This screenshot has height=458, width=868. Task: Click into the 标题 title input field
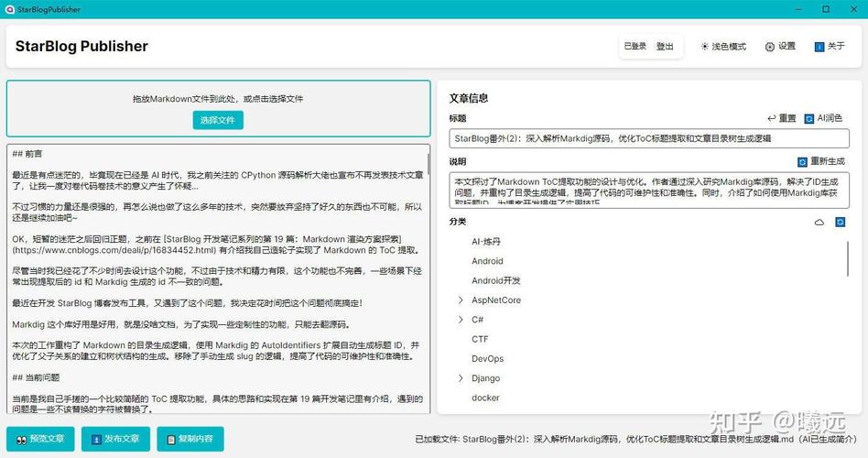pos(649,138)
